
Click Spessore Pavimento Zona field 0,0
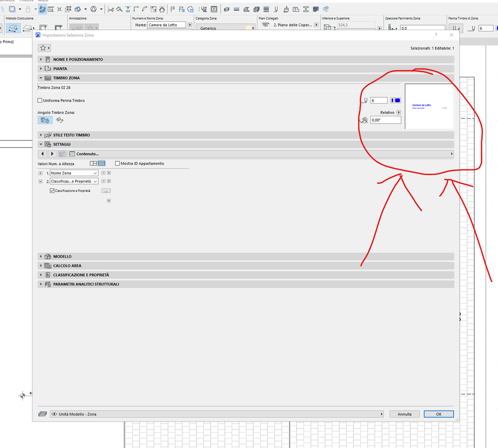click(x=422, y=28)
